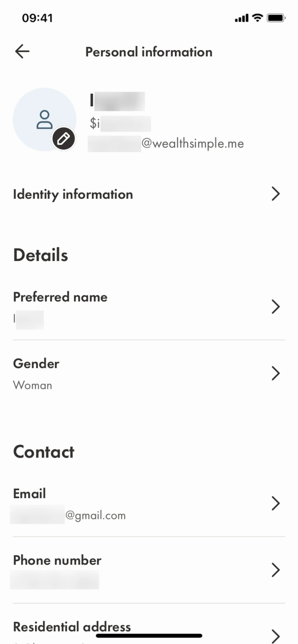The height and width of the screenshot is (644, 298).
Task: Open the Identity information chevron
Action: [275, 194]
